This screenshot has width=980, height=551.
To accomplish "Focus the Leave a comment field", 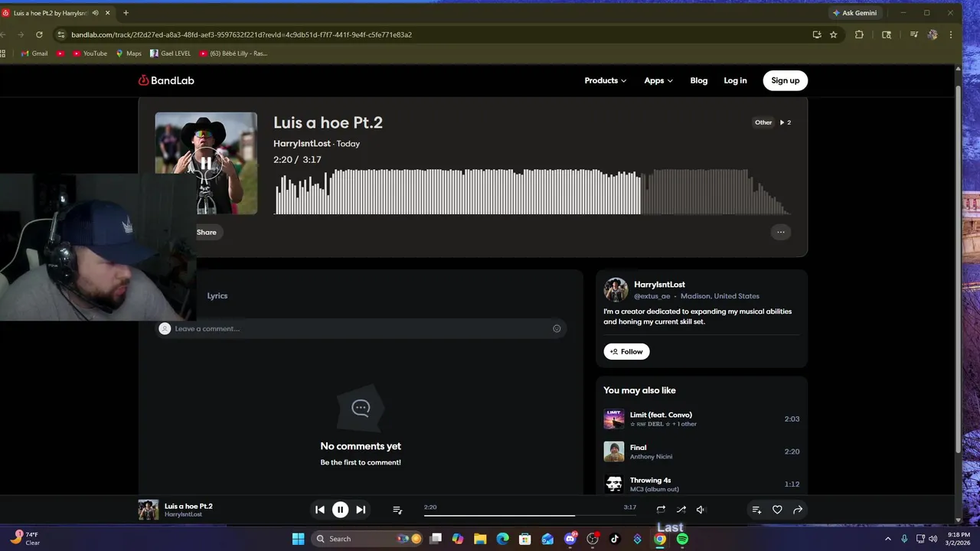I will (x=361, y=328).
